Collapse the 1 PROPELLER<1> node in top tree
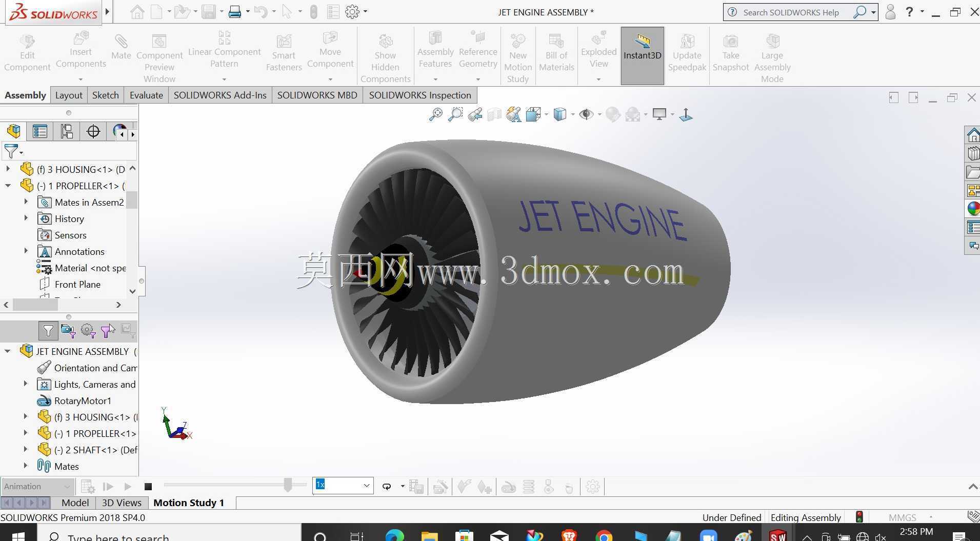This screenshot has width=980, height=541. point(8,186)
